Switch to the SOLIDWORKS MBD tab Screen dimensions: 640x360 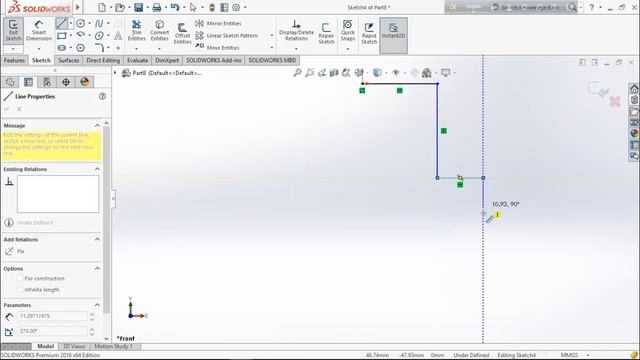tap(272, 60)
